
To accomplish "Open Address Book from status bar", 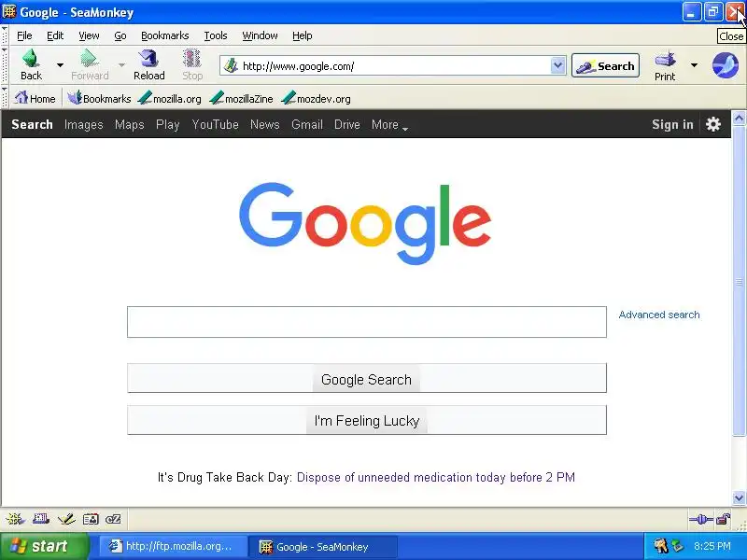I will coord(91,519).
